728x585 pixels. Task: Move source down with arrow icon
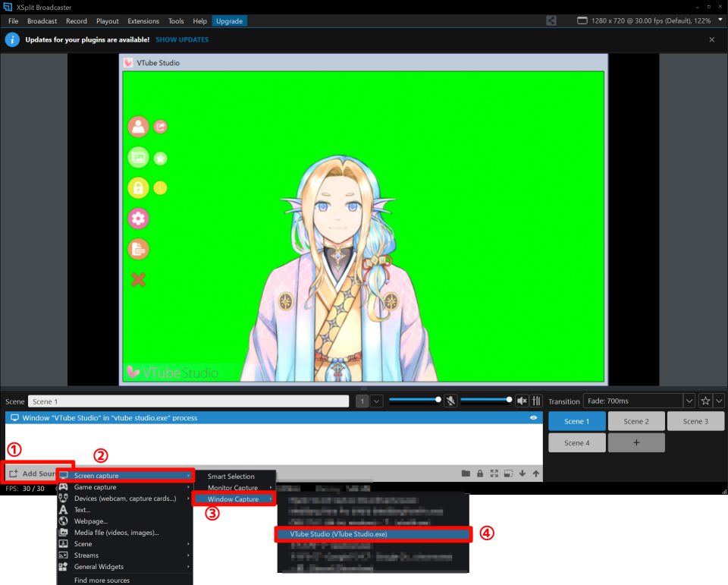tap(522, 473)
